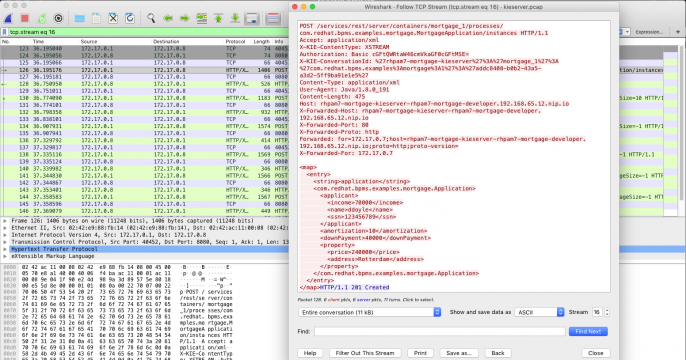Click the Content-Length: 475 header line
Image resolution: width=686 pixels, height=360 pixels.
332,97
